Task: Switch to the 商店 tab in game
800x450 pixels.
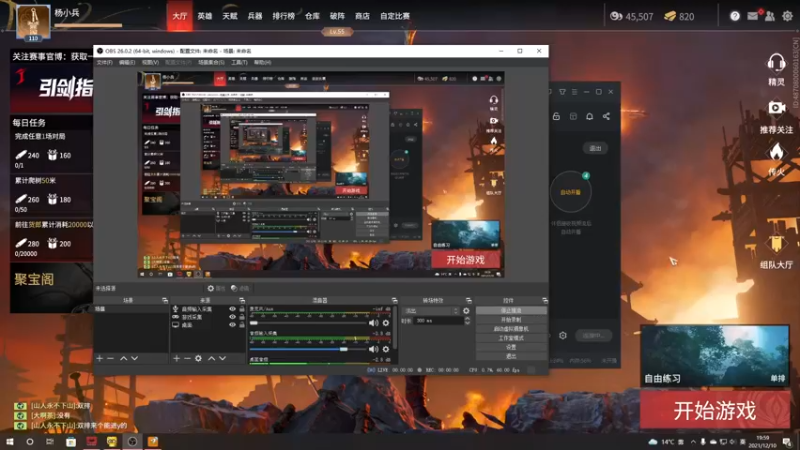Action: [x=362, y=16]
